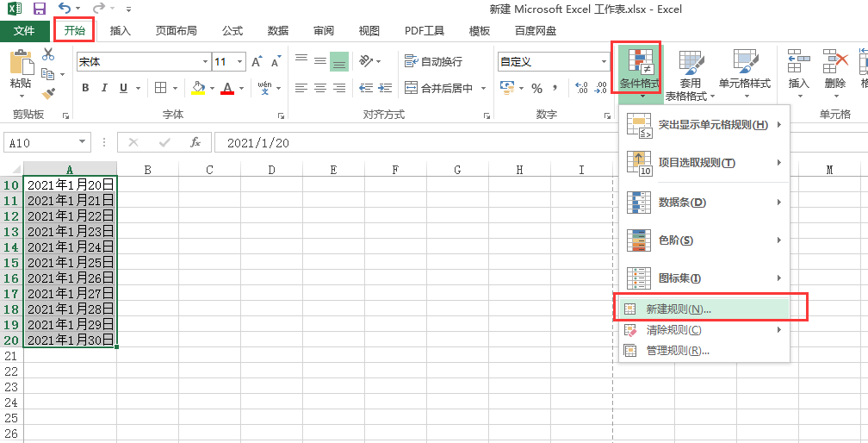The width and height of the screenshot is (868, 443).
Task: Click accounting number format currency icon
Action: pos(507,88)
